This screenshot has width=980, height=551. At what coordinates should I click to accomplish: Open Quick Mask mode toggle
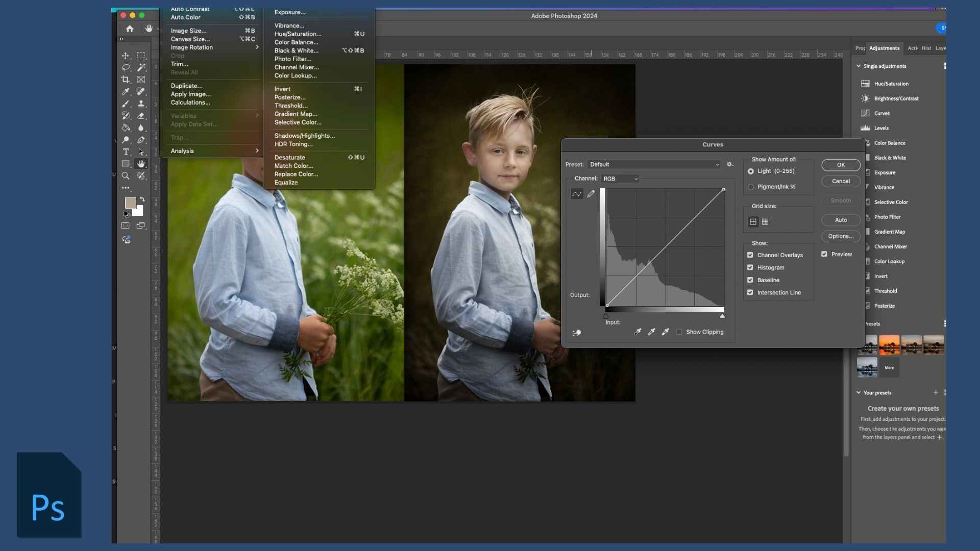tap(126, 226)
